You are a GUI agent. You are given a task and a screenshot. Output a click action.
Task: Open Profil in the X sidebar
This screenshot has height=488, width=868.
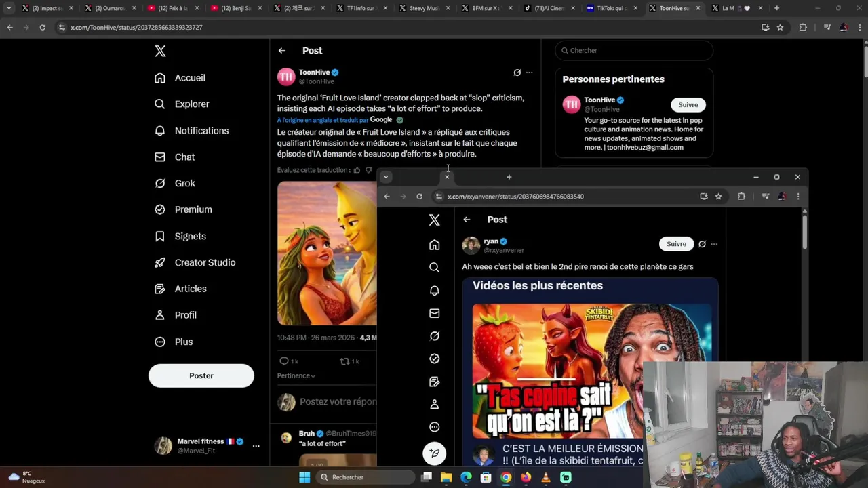(x=176, y=316)
